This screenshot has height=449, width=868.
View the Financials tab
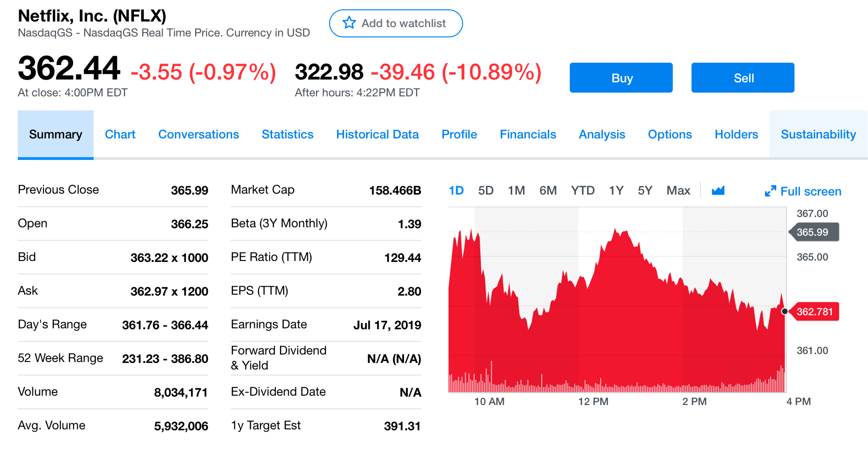click(x=528, y=135)
